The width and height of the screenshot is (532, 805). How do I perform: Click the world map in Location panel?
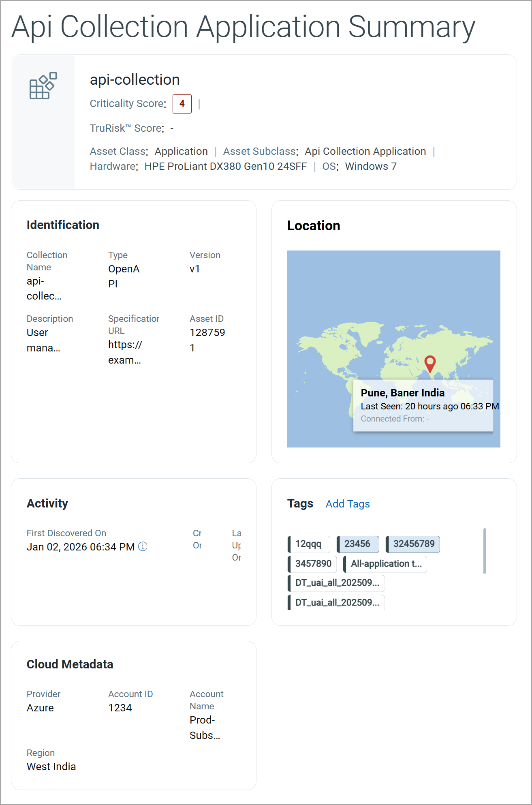click(394, 349)
